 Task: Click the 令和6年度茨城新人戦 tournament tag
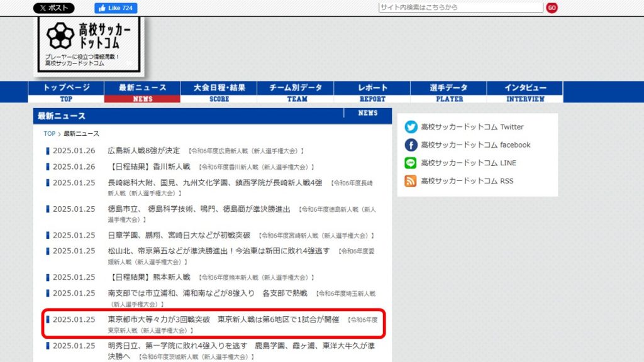click(x=196, y=357)
